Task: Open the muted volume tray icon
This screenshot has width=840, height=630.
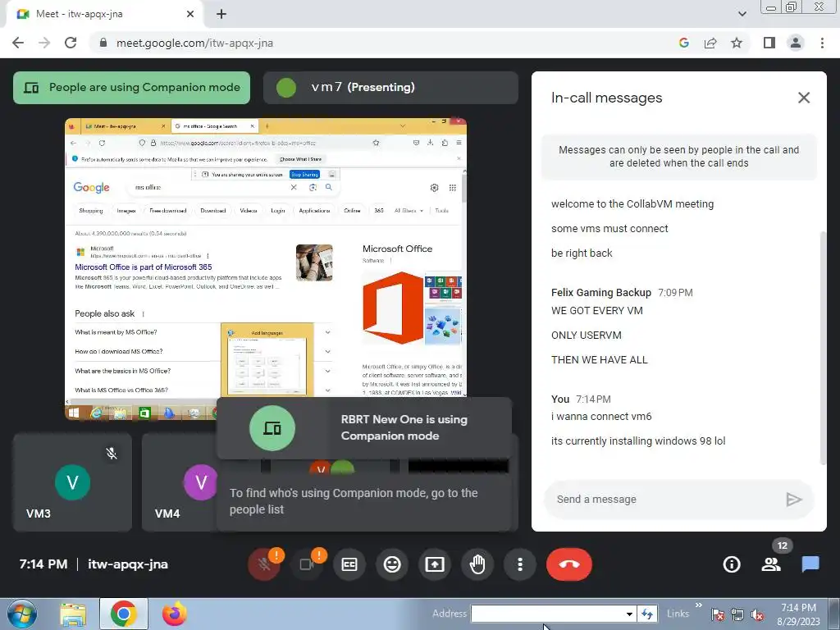Action: pos(757,614)
